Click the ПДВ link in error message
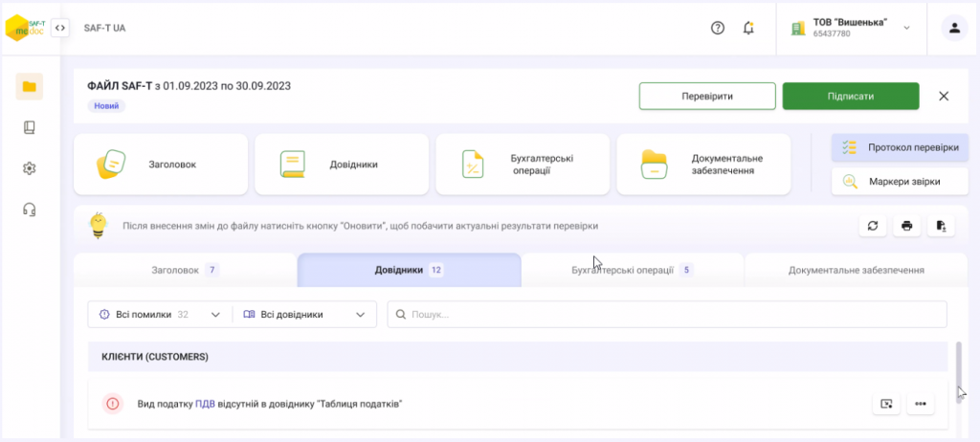The height and width of the screenshot is (442, 980). click(x=205, y=404)
